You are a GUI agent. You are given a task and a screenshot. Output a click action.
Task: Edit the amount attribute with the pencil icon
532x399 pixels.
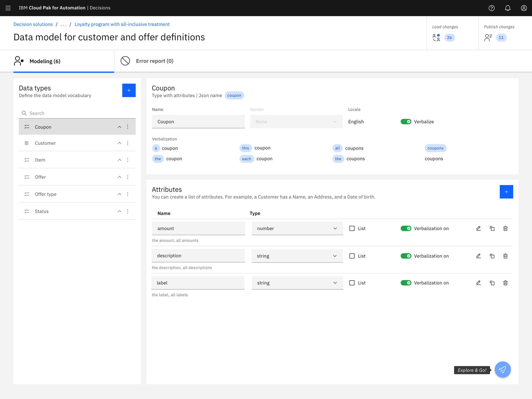click(x=478, y=228)
